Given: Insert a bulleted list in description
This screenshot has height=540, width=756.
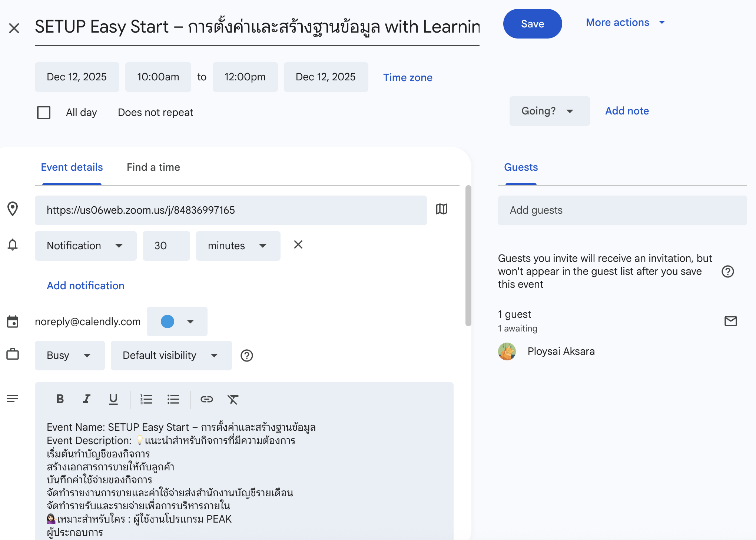Looking at the screenshot, I should coord(173,399).
